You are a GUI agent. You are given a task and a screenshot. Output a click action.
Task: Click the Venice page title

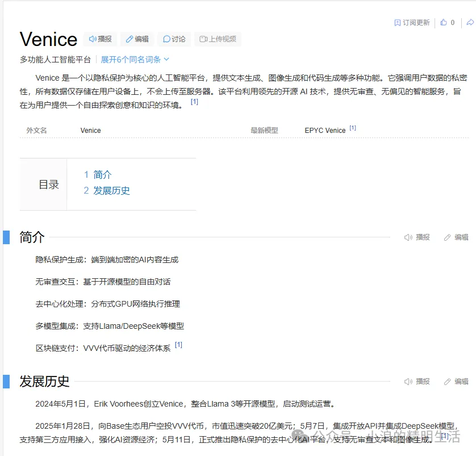(x=49, y=39)
